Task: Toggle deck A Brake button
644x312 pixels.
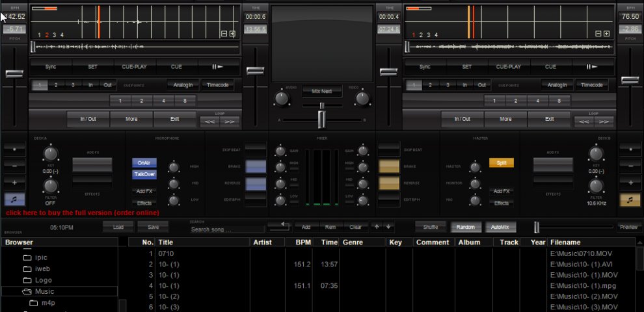Action: pos(256,166)
